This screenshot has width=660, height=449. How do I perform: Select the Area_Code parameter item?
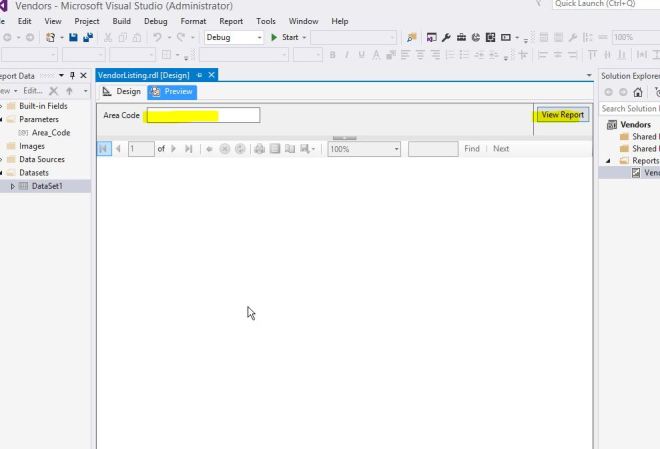50,132
